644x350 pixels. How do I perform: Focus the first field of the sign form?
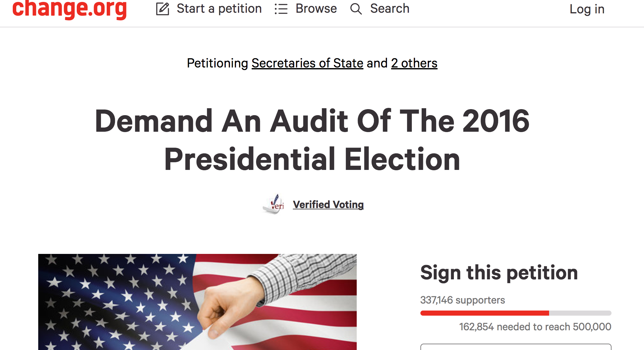516,347
